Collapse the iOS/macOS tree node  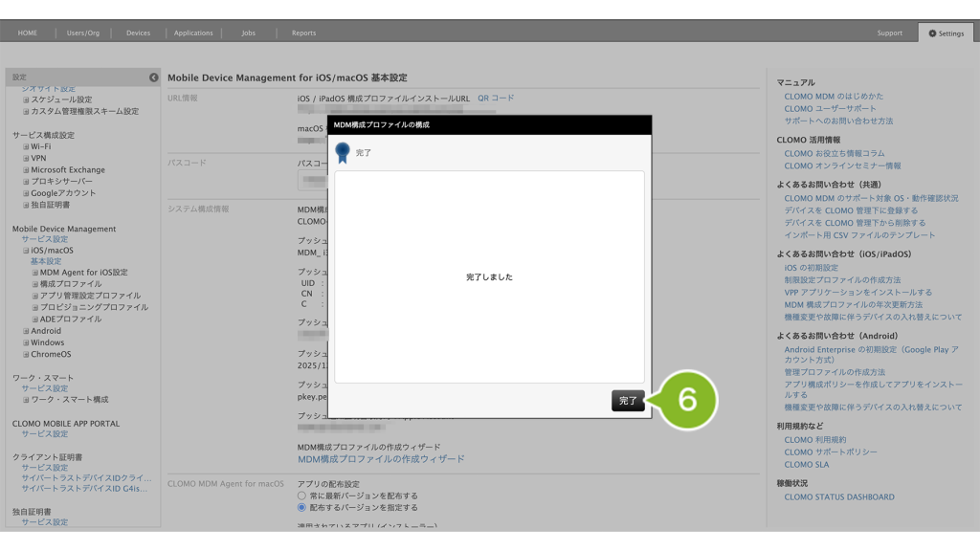(26, 250)
